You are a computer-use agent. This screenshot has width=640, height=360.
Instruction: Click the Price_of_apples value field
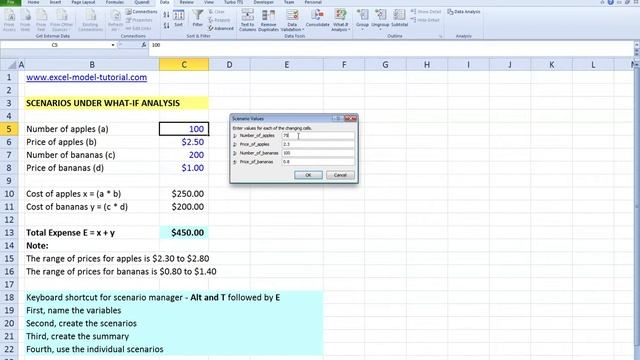(318, 144)
